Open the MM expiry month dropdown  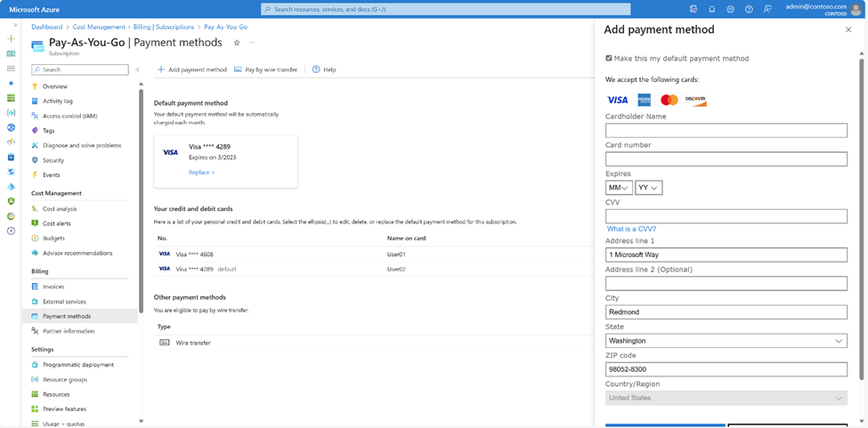pos(619,188)
